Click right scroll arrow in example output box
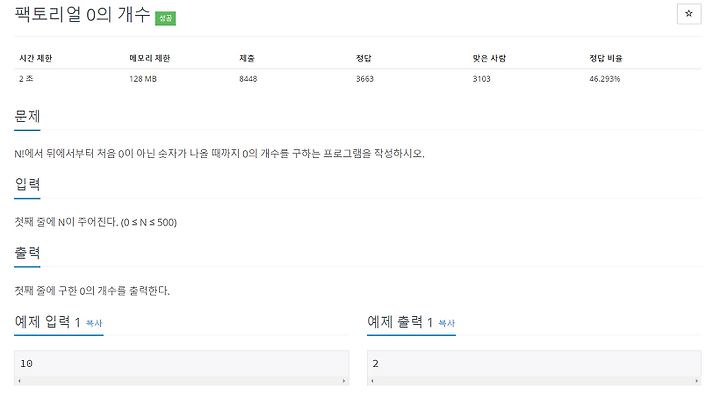 click(697, 381)
